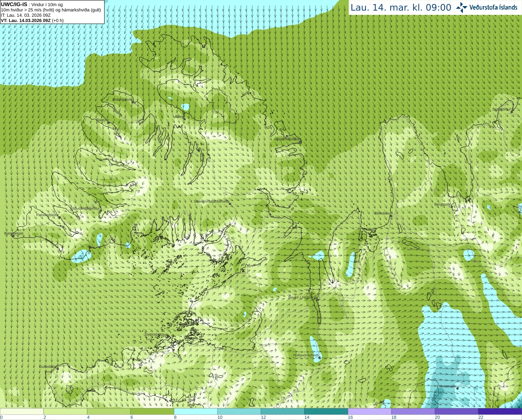Click the 'Steingrímsfjarðarheiði' map label
The height and width of the screenshot is (420, 522).
pos(211,201)
